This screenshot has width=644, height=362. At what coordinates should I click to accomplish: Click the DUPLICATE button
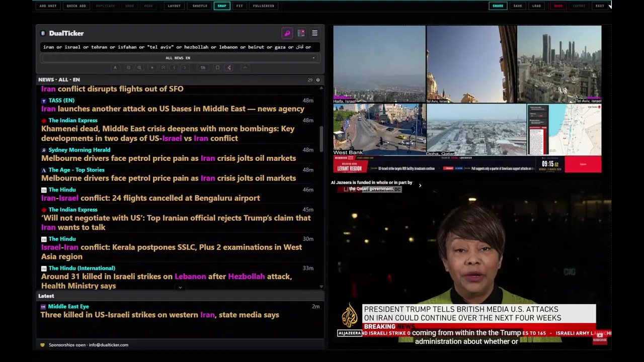[x=105, y=6]
